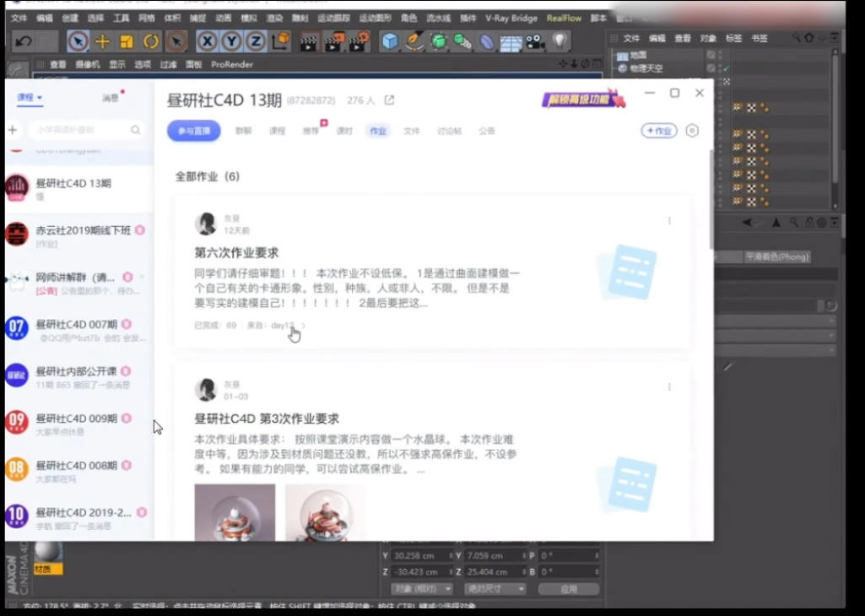Image resolution: width=865 pixels, height=616 pixels.
Task: Open the RealFlow menu
Action: coord(564,18)
